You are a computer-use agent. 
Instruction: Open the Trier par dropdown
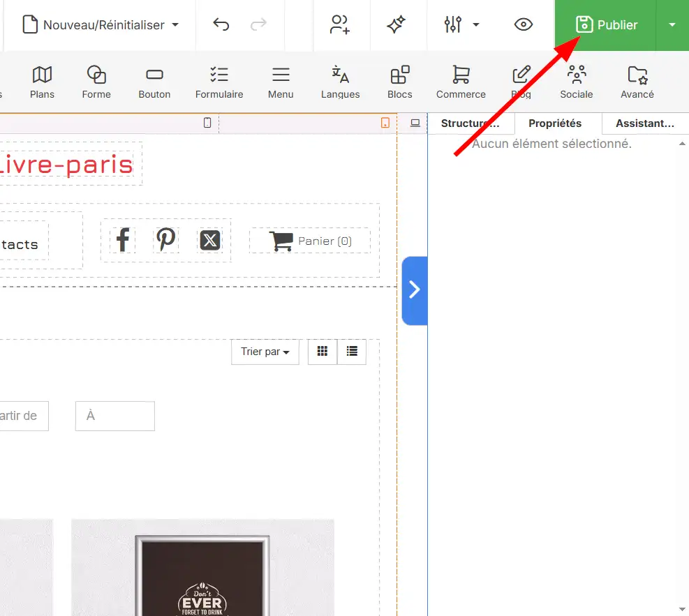point(265,352)
